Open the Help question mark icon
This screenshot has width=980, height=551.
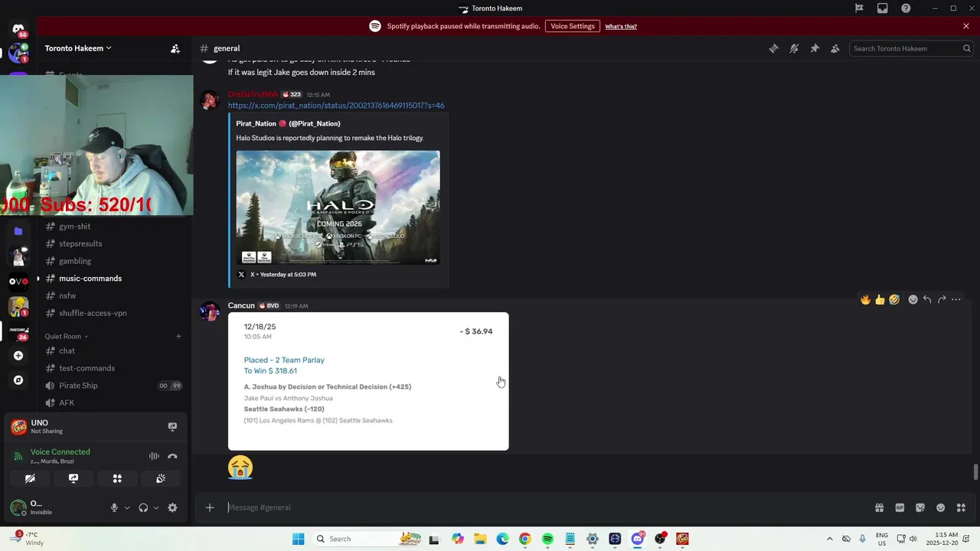(x=906, y=8)
